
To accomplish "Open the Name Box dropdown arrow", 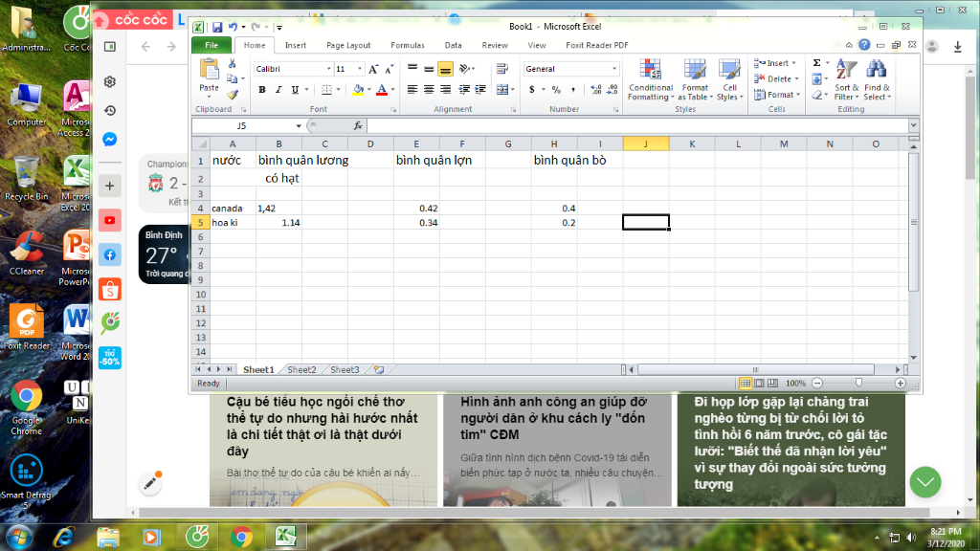I will (299, 125).
